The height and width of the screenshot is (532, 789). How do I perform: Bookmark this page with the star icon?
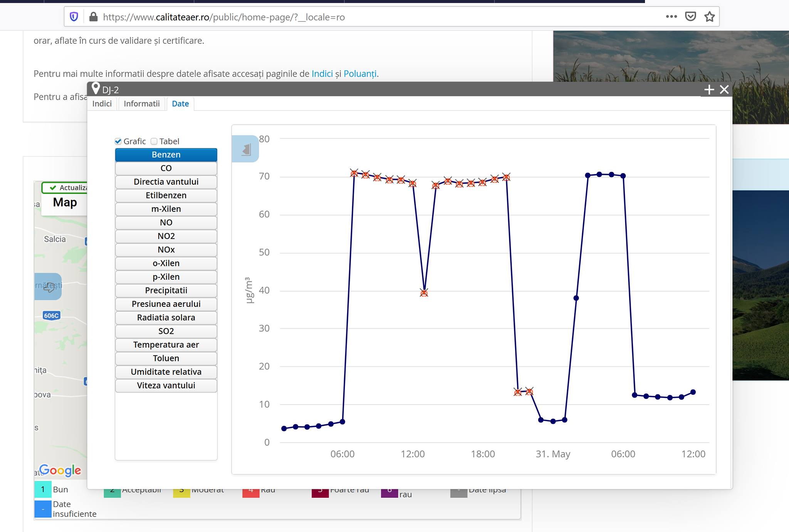click(709, 17)
